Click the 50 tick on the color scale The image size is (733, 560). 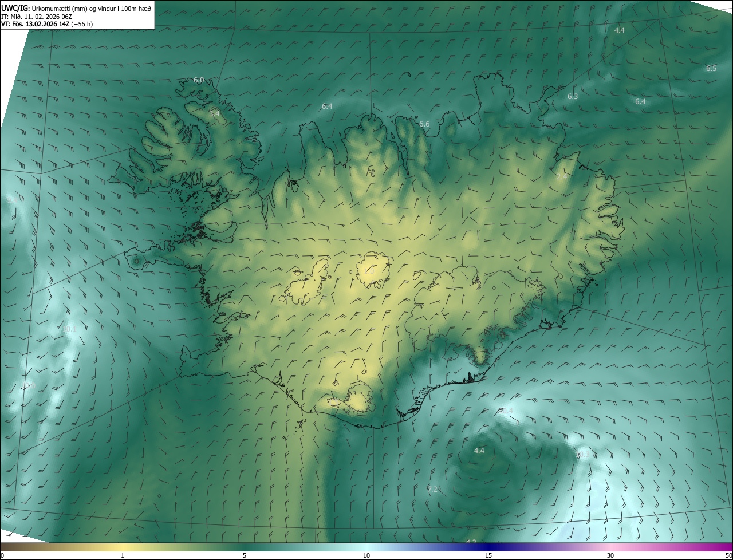click(728, 556)
